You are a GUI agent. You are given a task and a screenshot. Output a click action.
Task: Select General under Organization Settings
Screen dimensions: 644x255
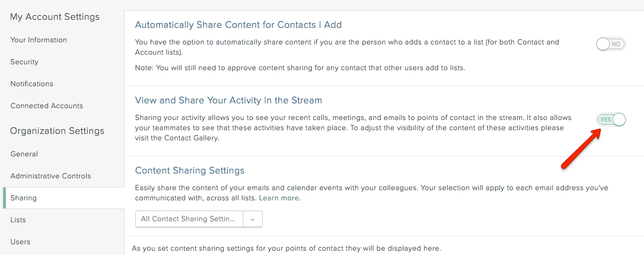coord(24,154)
